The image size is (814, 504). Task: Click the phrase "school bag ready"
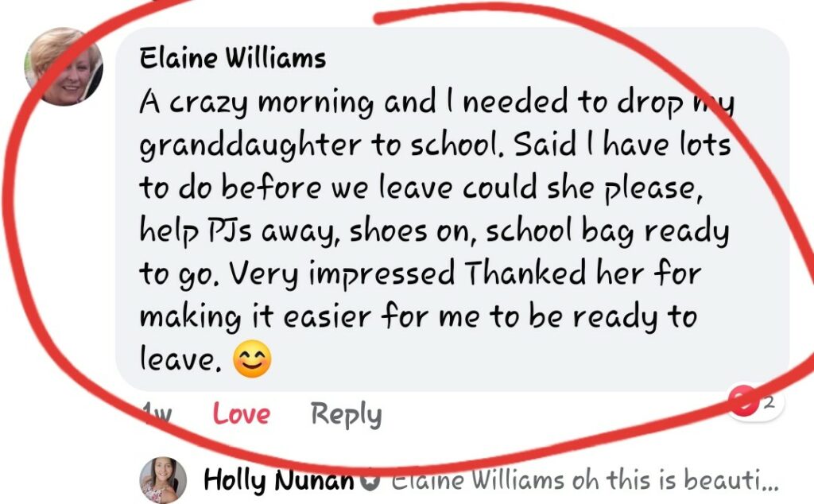point(607,232)
